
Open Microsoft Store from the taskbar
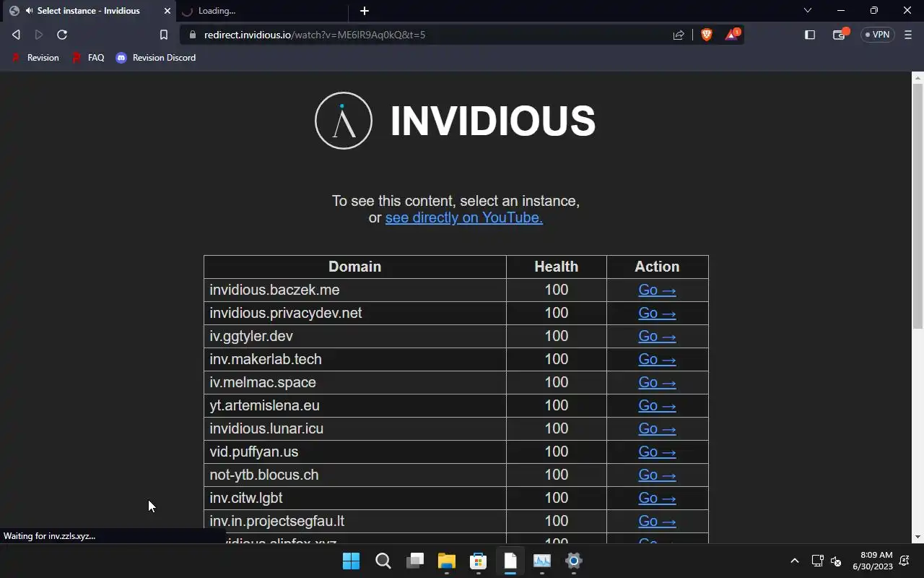point(478,561)
